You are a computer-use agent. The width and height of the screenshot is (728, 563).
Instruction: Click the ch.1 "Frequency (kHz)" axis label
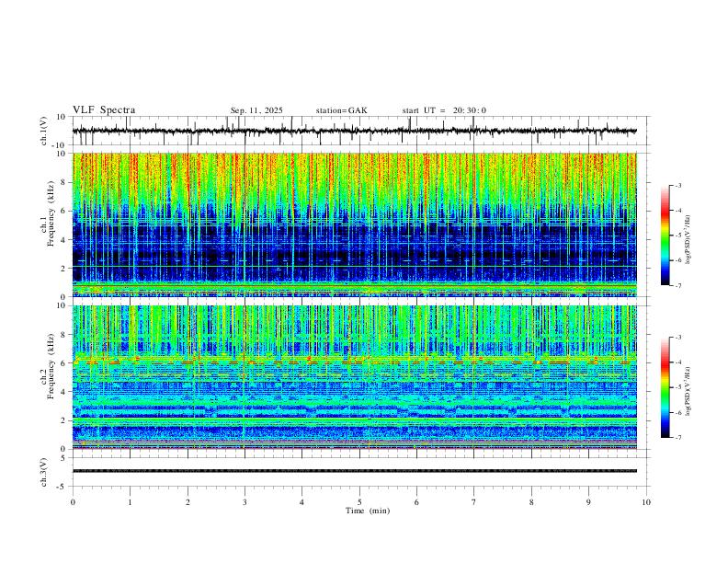tap(51, 213)
